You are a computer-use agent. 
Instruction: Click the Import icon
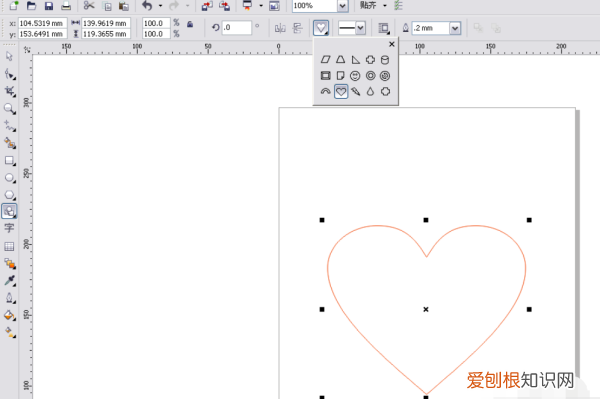[207, 6]
